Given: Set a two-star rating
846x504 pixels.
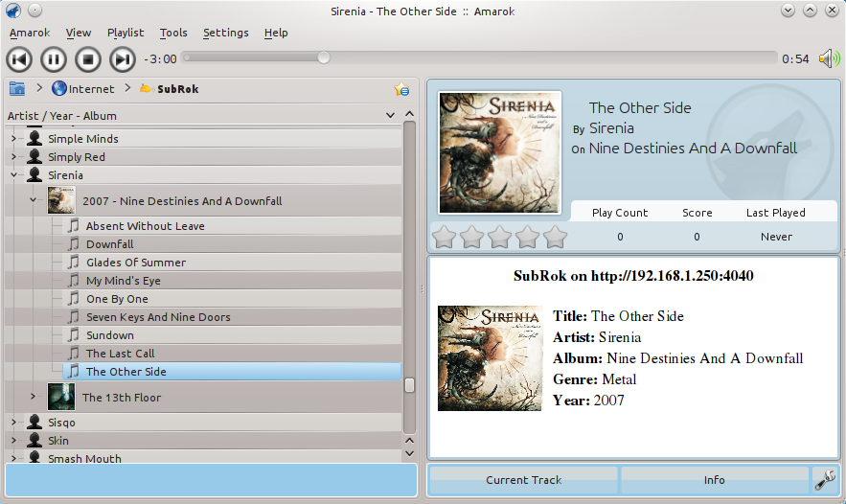Looking at the screenshot, I should 472,237.
